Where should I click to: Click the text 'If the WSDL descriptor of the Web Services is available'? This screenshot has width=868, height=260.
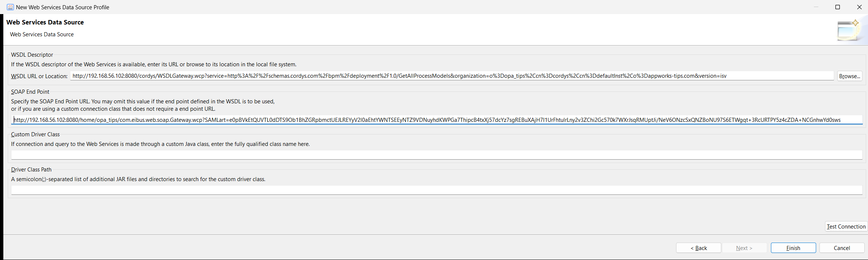tap(77, 64)
